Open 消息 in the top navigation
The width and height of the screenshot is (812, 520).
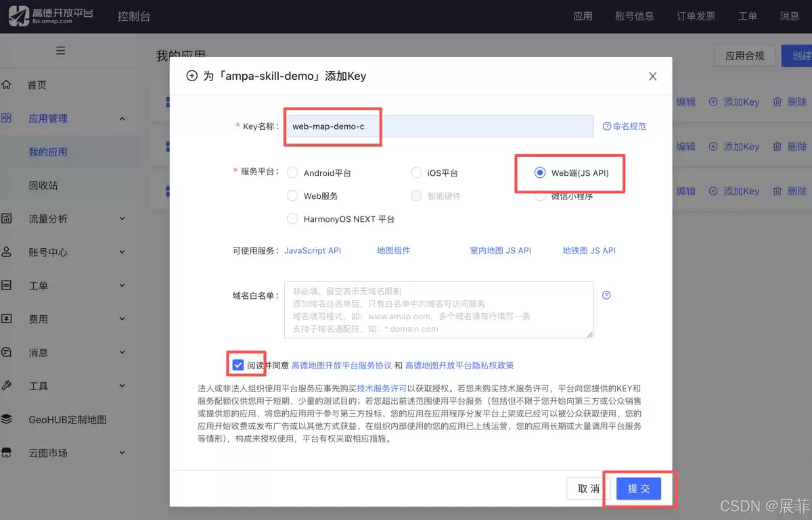coord(790,16)
